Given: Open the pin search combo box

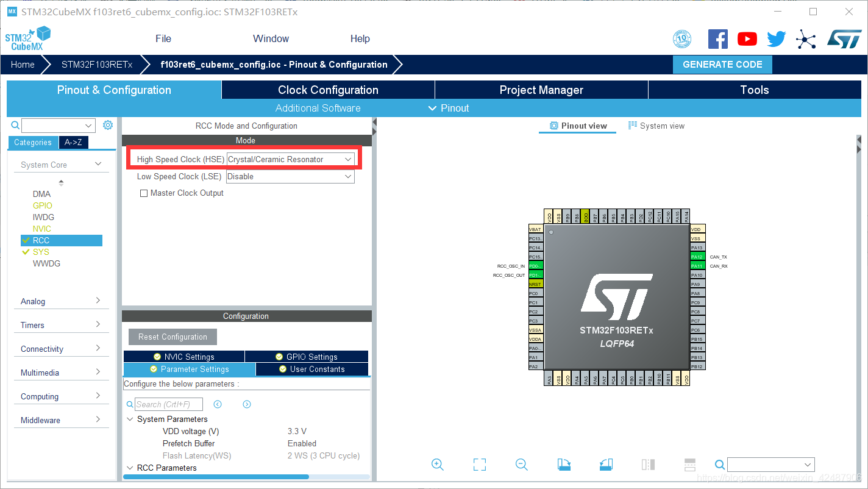Looking at the screenshot, I should (771, 465).
